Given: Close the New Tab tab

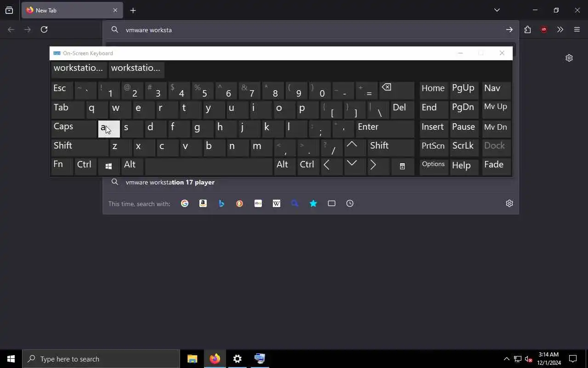Looking at the screenshot, I should pyautogui.click(x=115, y=10).
